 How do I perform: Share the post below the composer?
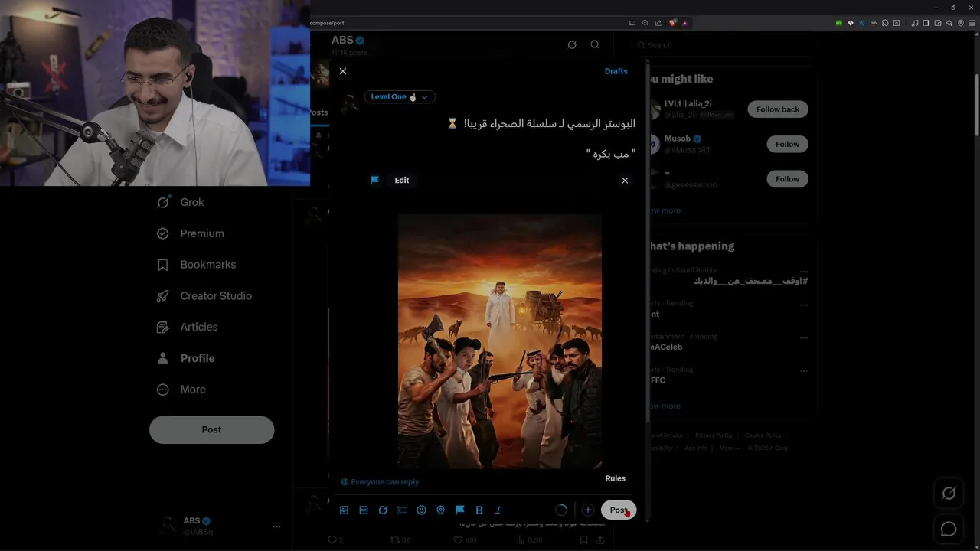pyautogui.click(x=600, y=540)
